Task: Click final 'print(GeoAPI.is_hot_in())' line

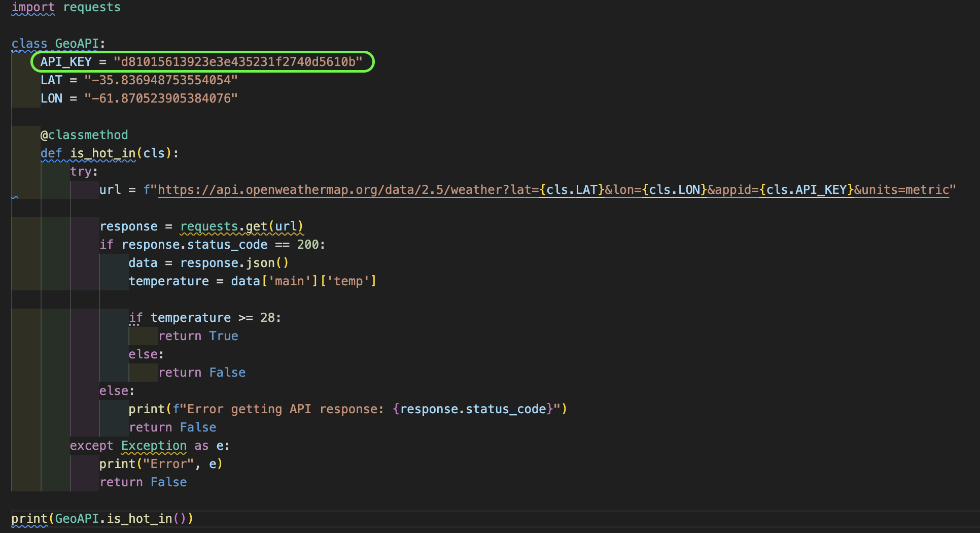Action: 102,519
